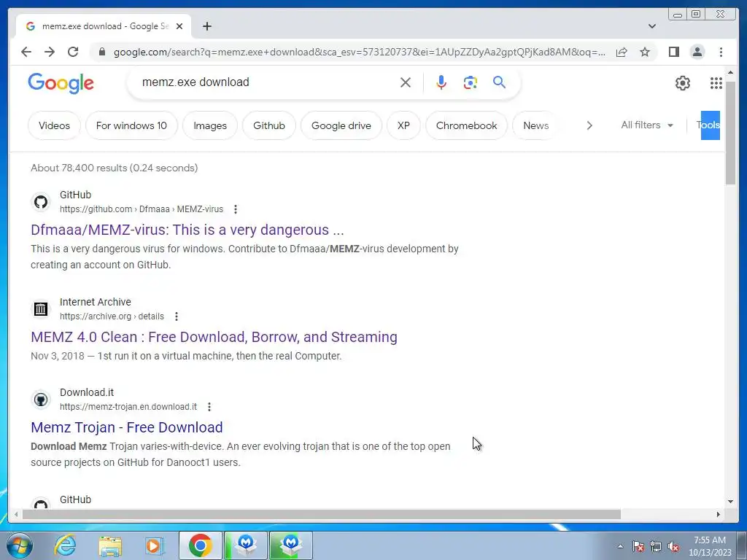The width and height of the screenshot is (747, 560).
Task: Select the Chromebook filter chip
Action: click(466, 125)
